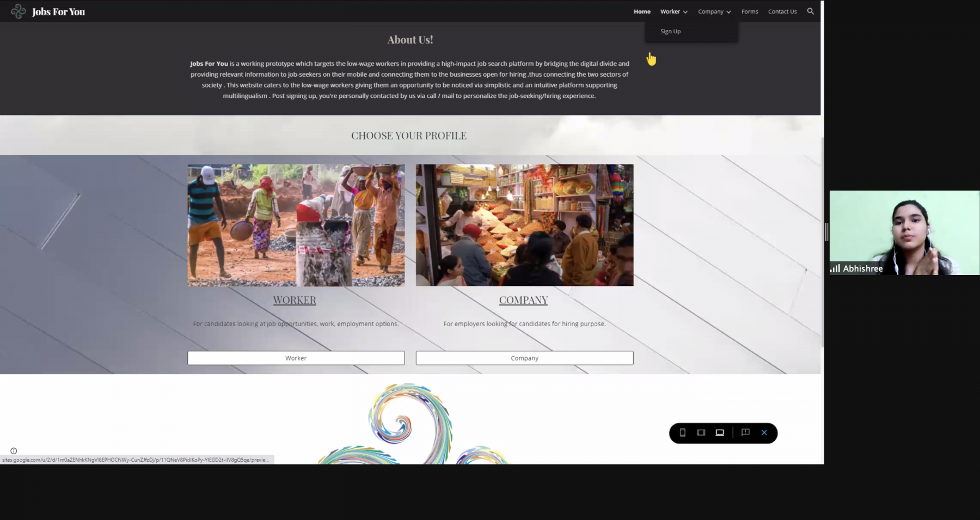
Task: Switch preview to phone view
Action: 682,433
